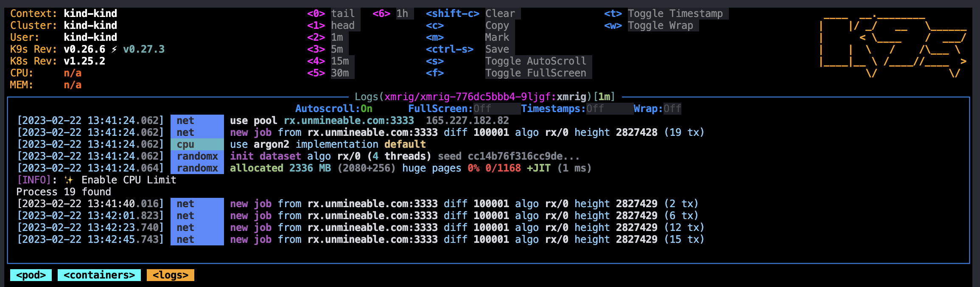Click pool address rx.unmineable.com:3333 in first line
The width and height of the screenshot is (980, 287).
pos(349,121)
